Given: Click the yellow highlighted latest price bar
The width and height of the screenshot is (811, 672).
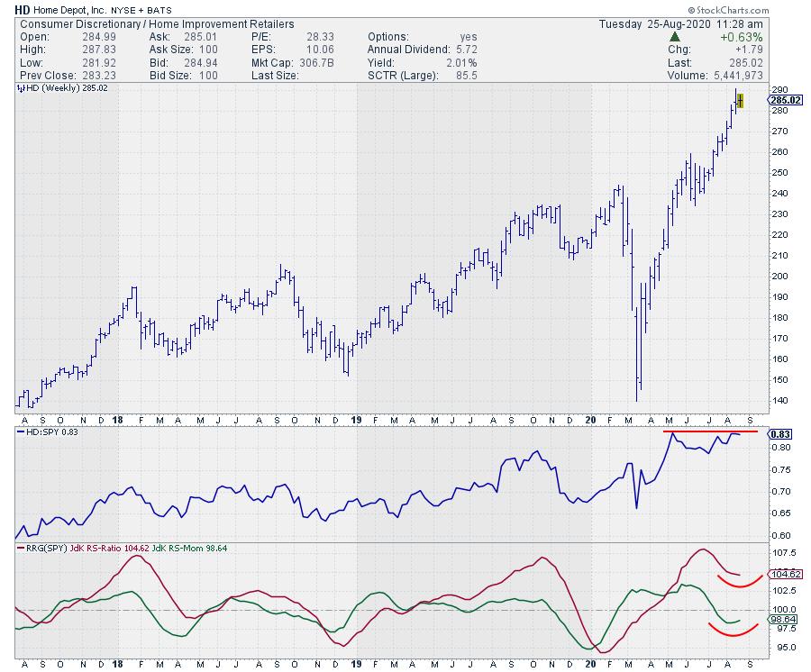Looking at the screenshot, I should click(740, 101).
